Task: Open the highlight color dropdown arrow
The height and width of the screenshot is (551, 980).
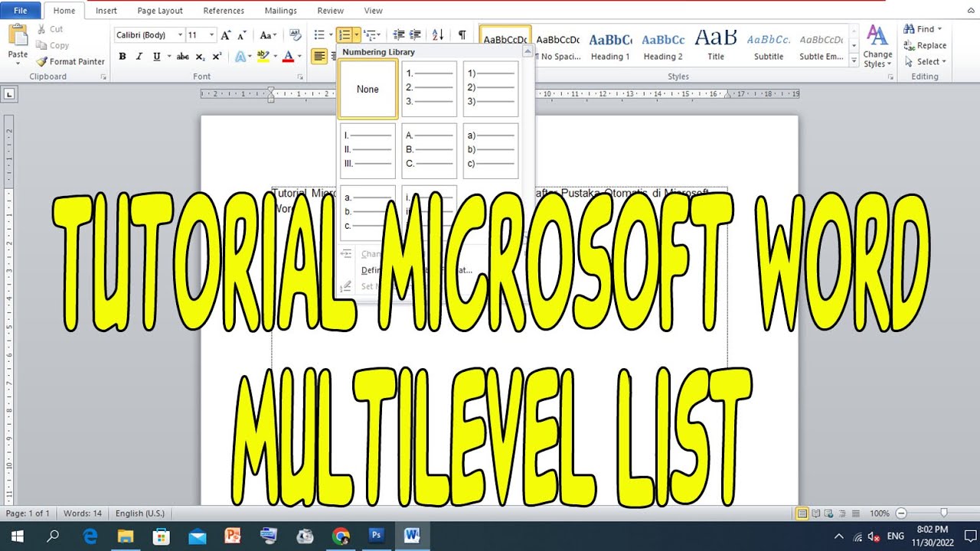Action: pyautogui.click(x=275, y=57)
